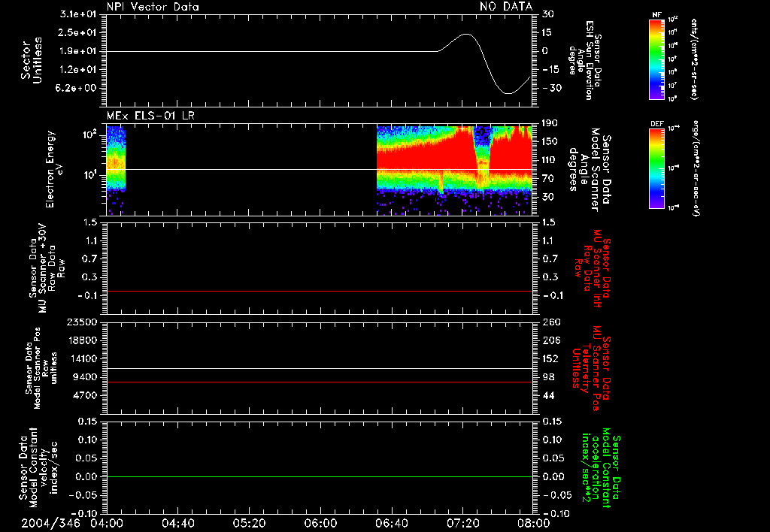Click the green constant acceleration line
The height and width of the screenshot is (532, 770).
click(320, 476)
